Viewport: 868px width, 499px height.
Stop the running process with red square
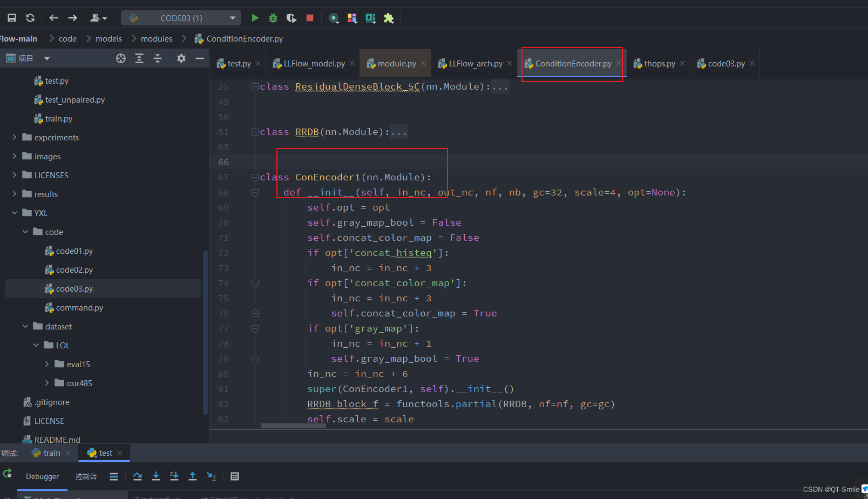tap(310, 18)
